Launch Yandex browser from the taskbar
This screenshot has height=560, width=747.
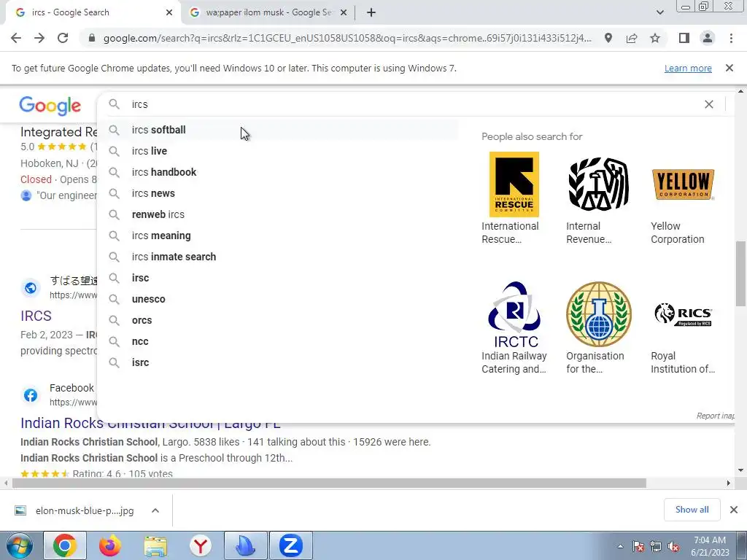(x=201, y=545)
